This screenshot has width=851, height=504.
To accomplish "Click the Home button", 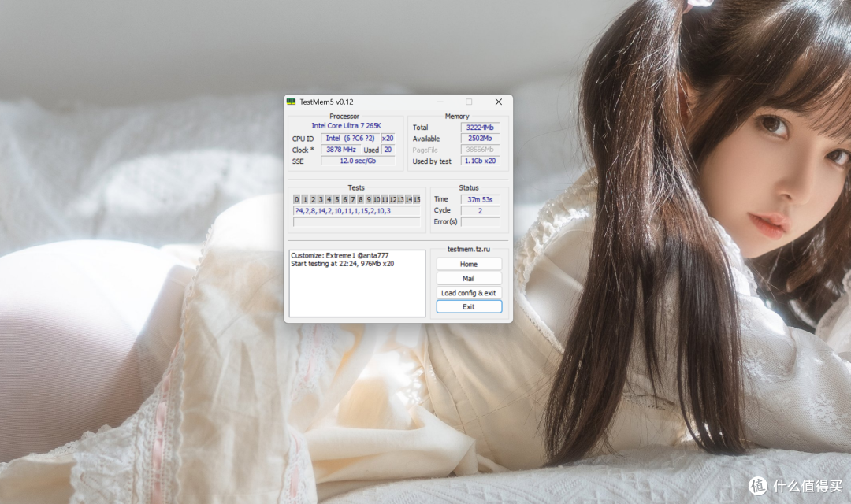I will coord(469,265).
